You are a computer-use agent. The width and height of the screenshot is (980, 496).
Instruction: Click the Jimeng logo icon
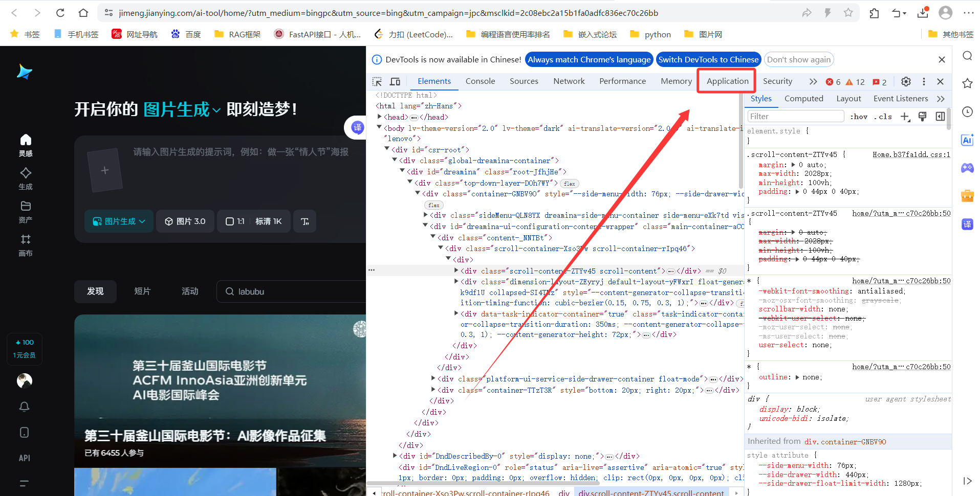click(x=24, y=72)
